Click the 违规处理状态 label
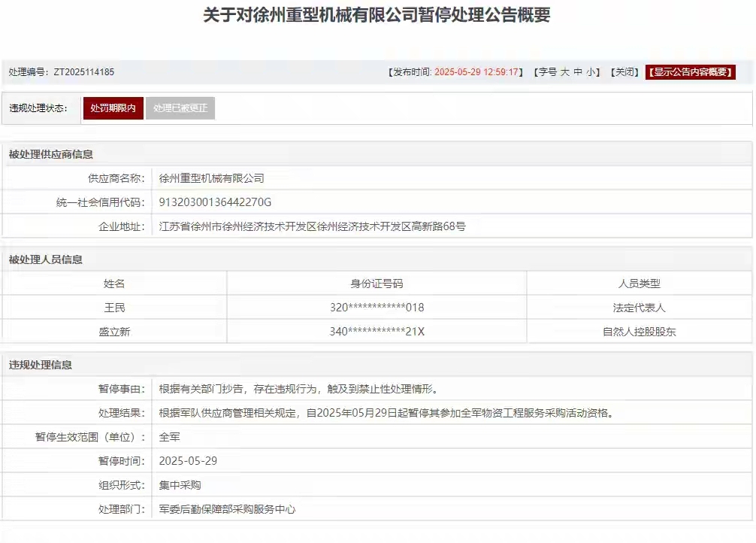The height and width of the screenshot is (543, 756). click(38, 108)
